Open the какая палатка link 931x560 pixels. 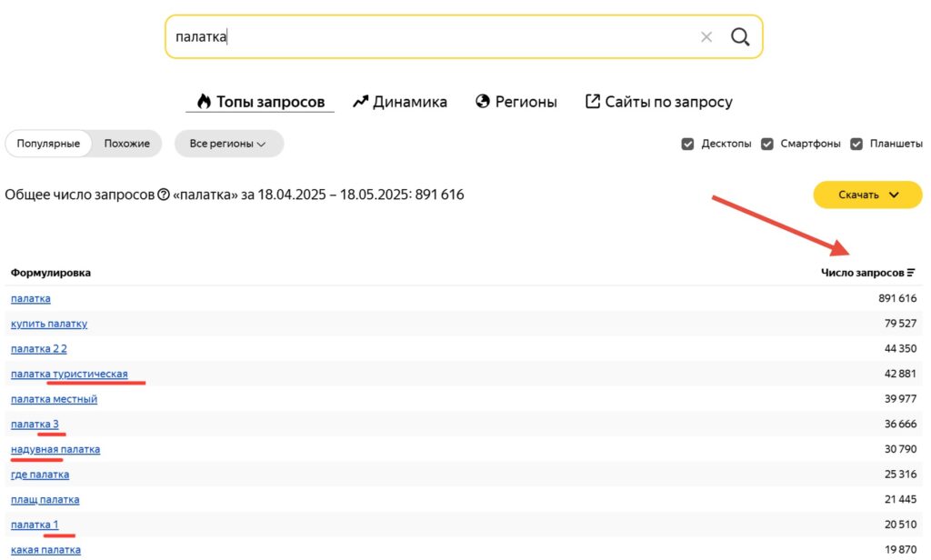[45, 550]
